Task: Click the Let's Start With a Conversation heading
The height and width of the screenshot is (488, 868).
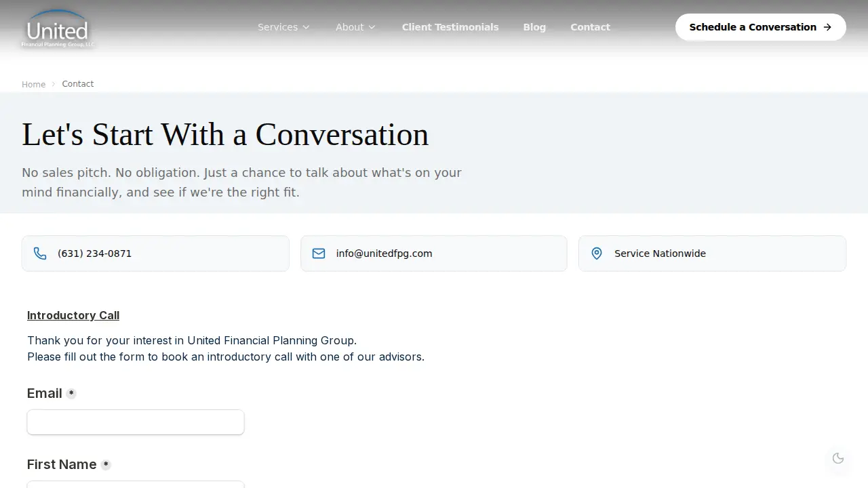Action: tap(225, 134)
